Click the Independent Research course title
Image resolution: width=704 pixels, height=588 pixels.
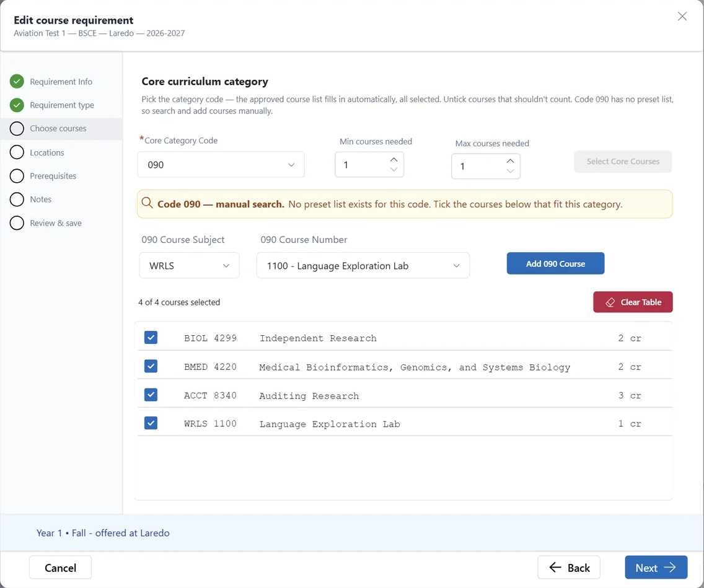[318, 338]
